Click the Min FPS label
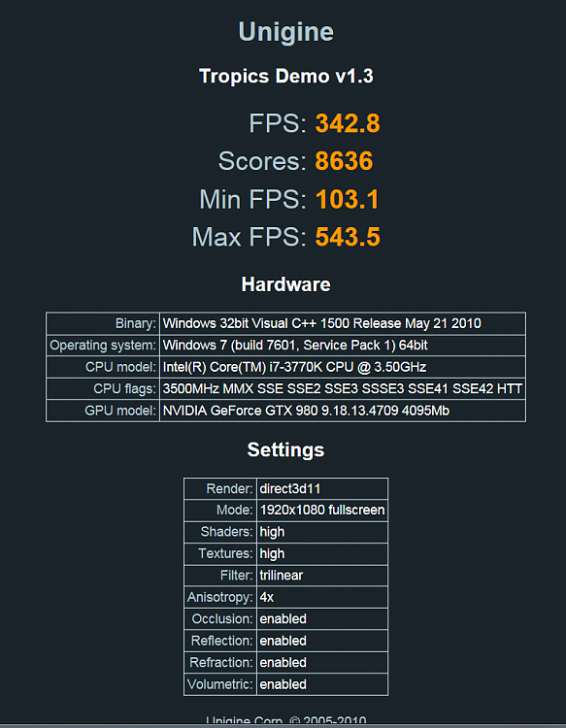 pyautogui.click(x=252, y=199)
